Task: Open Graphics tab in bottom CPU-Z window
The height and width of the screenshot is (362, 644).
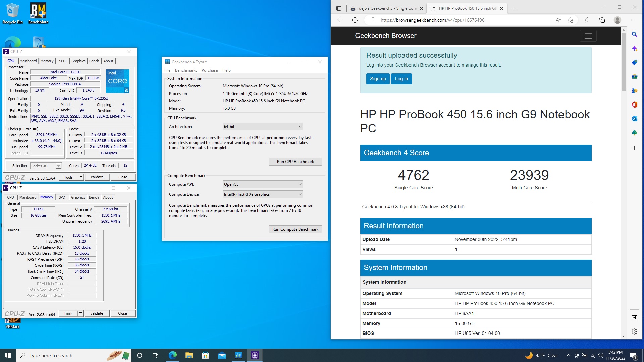Action: point(78,197)
